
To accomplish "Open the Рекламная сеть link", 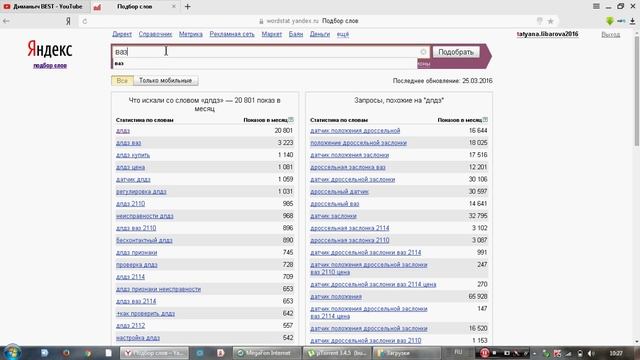I will point(232,34).
